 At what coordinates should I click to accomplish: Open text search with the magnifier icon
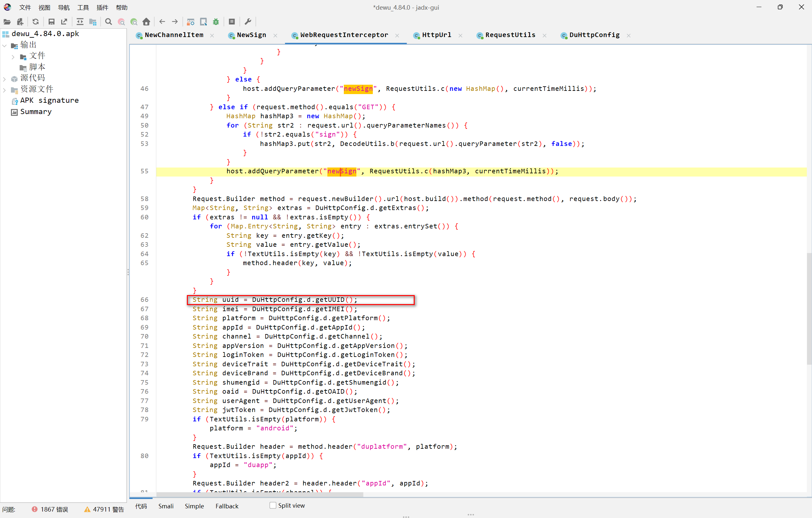pyautogui.click(x=108, y=22)
